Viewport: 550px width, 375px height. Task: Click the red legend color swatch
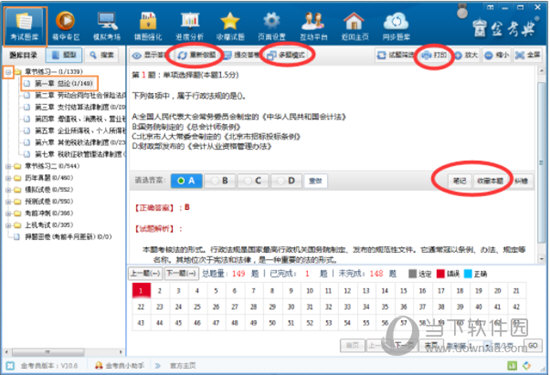click(x=441, y=274)
